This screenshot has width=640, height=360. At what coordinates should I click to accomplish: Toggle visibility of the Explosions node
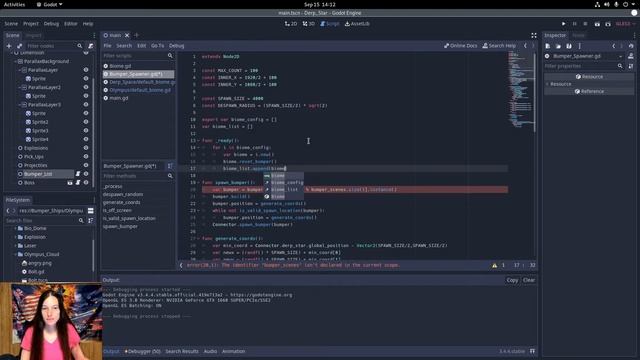[x=86, y=148]
